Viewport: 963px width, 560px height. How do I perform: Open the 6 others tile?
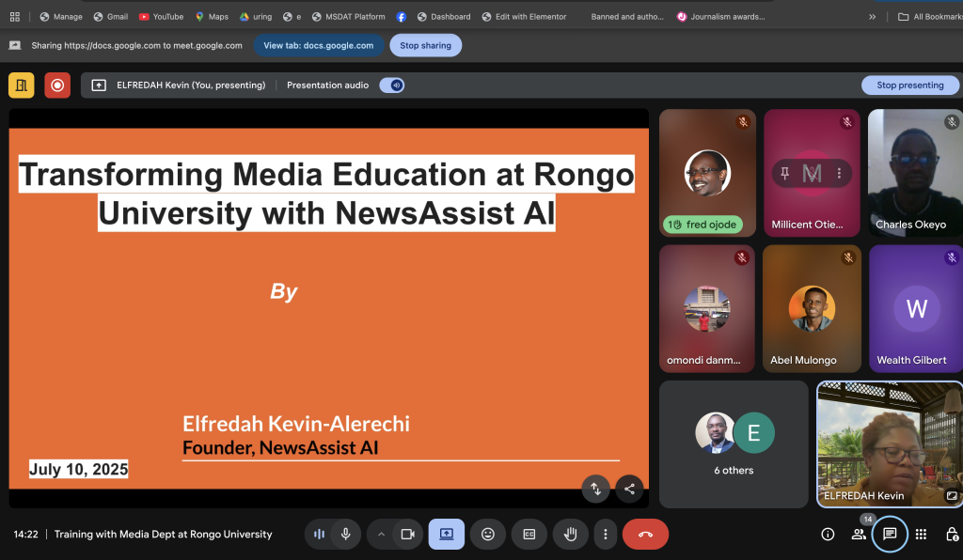pyautogui.click(x=734, y=444)
